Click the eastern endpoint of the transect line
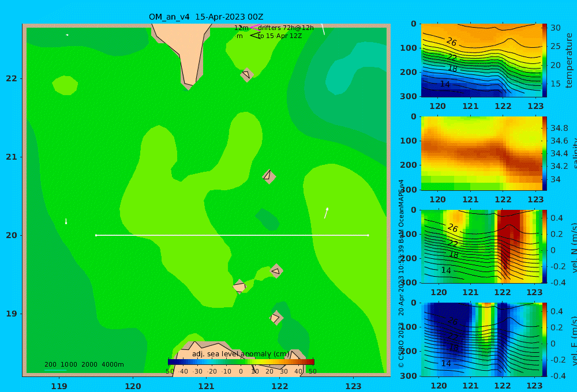Image resolution: width=577 pixels, height=392 pixels. click(x=368, y=235)
